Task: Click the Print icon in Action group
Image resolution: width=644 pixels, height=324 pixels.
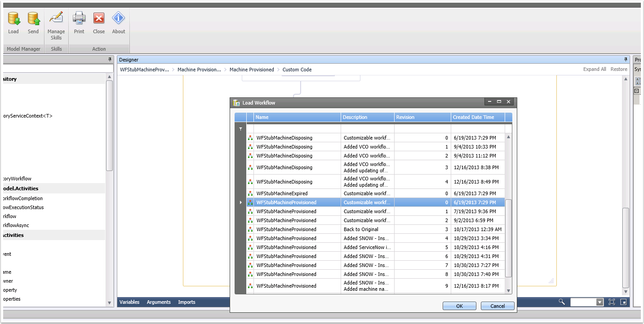Action: pyautogui.click(x=79, y=18)
